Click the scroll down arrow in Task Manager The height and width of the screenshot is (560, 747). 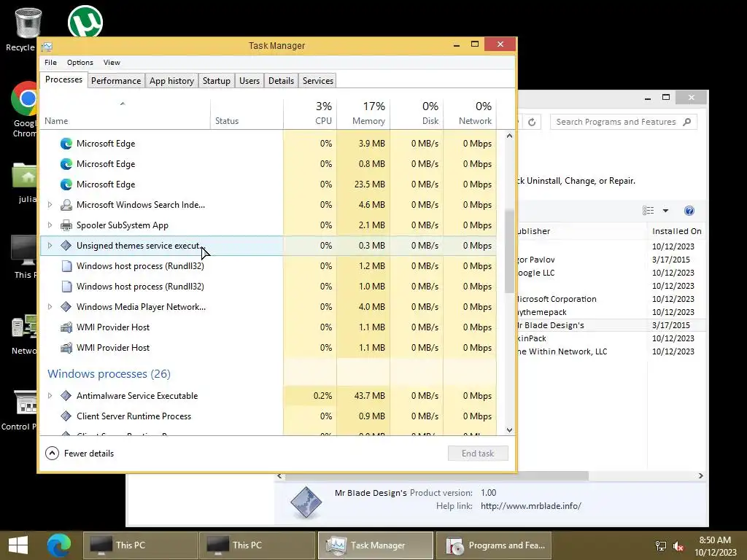509,430
